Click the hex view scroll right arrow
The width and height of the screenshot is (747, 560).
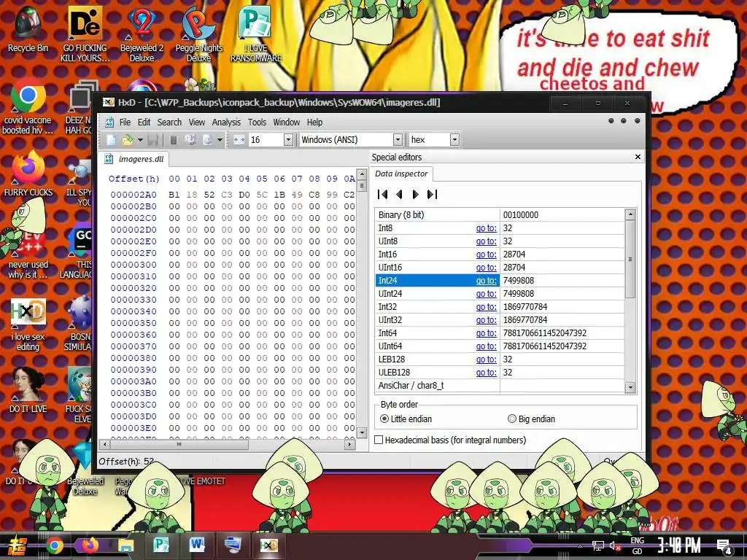tap(350, 444)
